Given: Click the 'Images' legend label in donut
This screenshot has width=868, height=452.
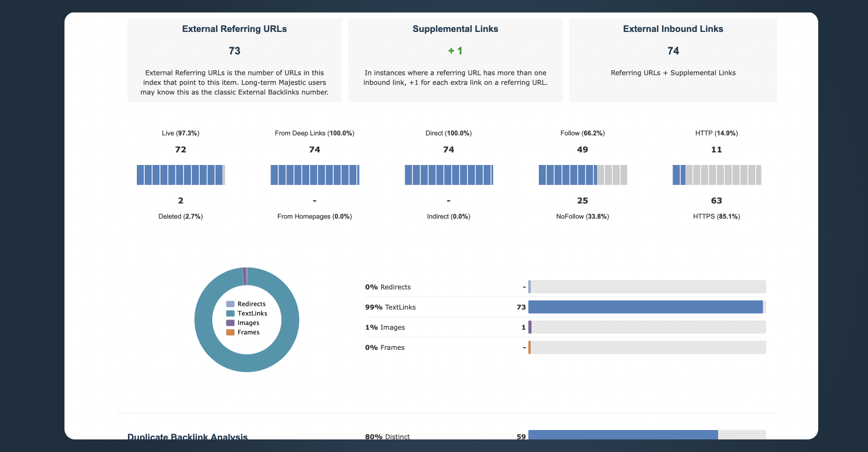Looking at the screenshot, I should click(x=248, y=323).
